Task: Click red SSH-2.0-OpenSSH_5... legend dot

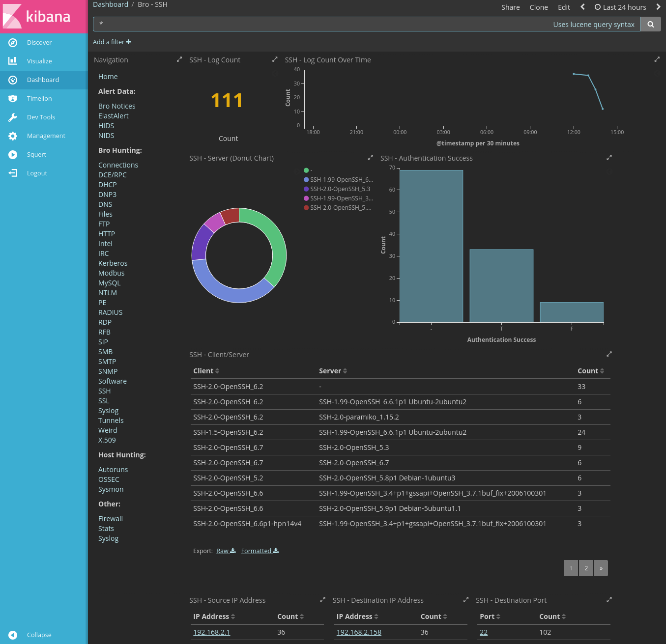Action: pos(306,208)
